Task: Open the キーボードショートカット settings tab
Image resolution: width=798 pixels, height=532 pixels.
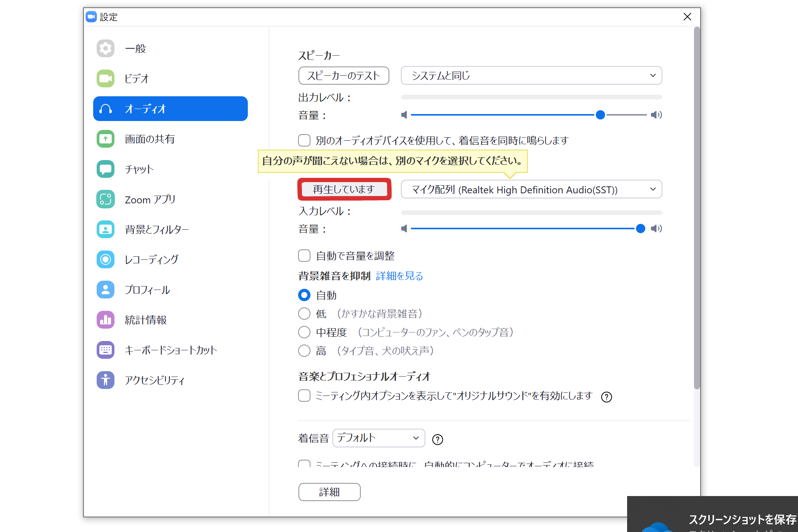Action: tap(171, 350)
